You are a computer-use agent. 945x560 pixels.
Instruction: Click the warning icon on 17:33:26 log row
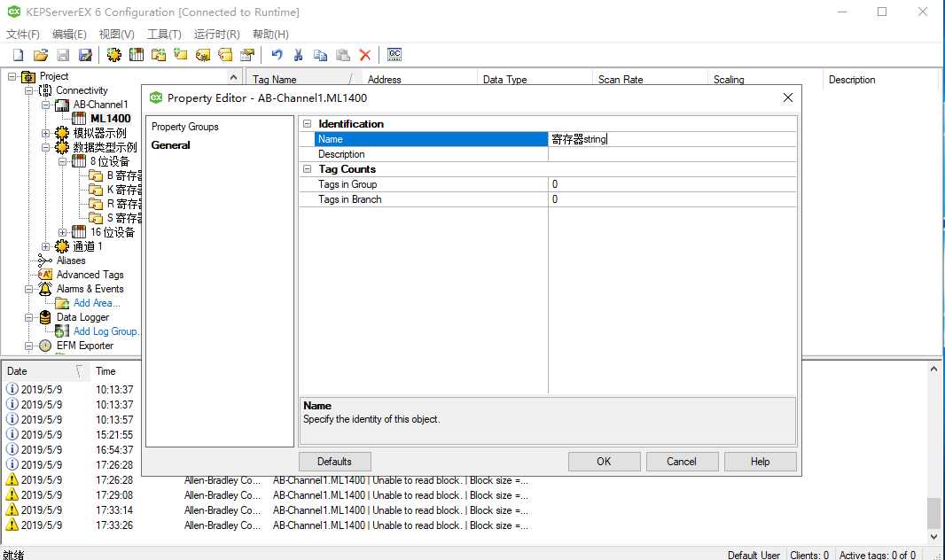tap(12, 525)
